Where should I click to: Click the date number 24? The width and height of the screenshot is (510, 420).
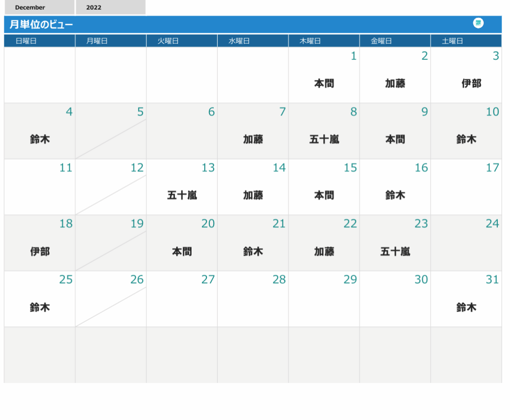(x=492, y=224)
